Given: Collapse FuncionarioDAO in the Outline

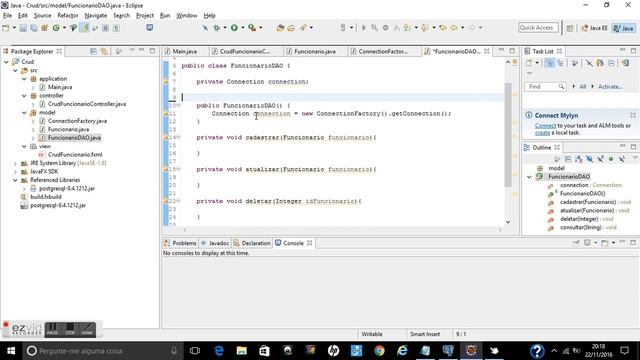Looking at the screenshot, I should (x=529, y=177).
